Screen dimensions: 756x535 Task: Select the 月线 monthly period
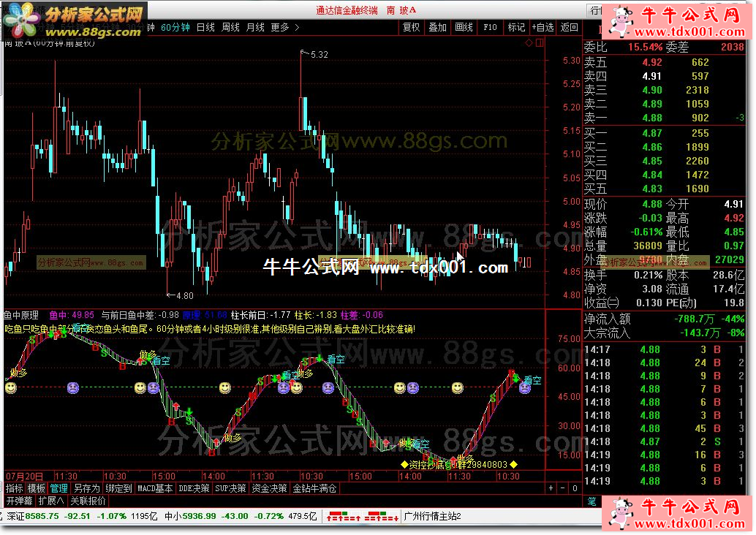coord(255,28)
